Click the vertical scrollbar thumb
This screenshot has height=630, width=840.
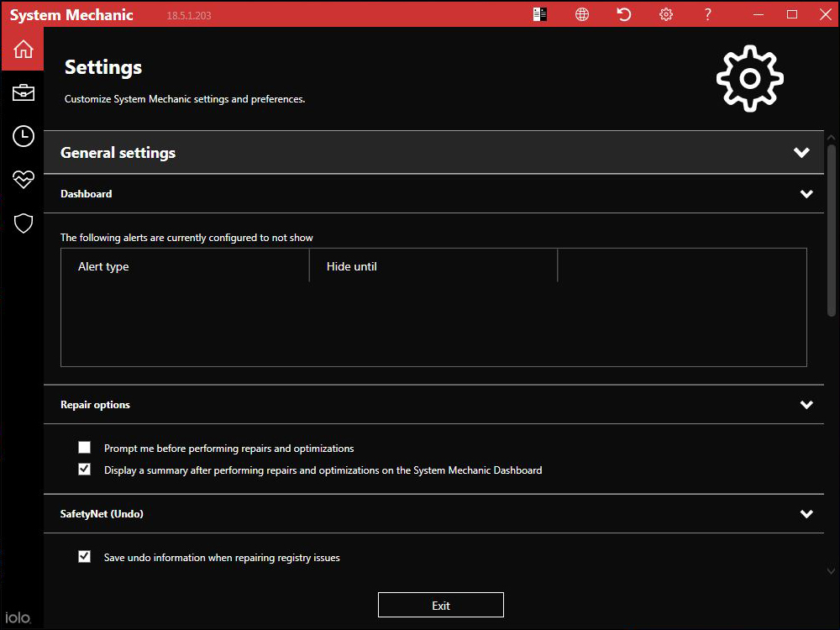pyautogui.click(x=832, y=230)
